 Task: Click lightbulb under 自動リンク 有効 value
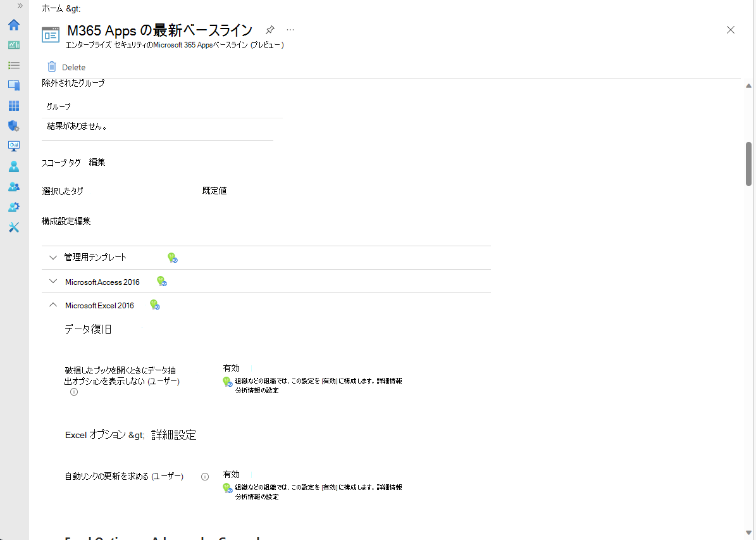[228, 488]
